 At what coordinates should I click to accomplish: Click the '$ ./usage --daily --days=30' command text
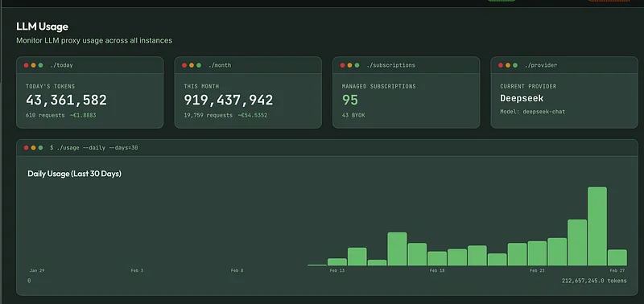pos(94,148)
